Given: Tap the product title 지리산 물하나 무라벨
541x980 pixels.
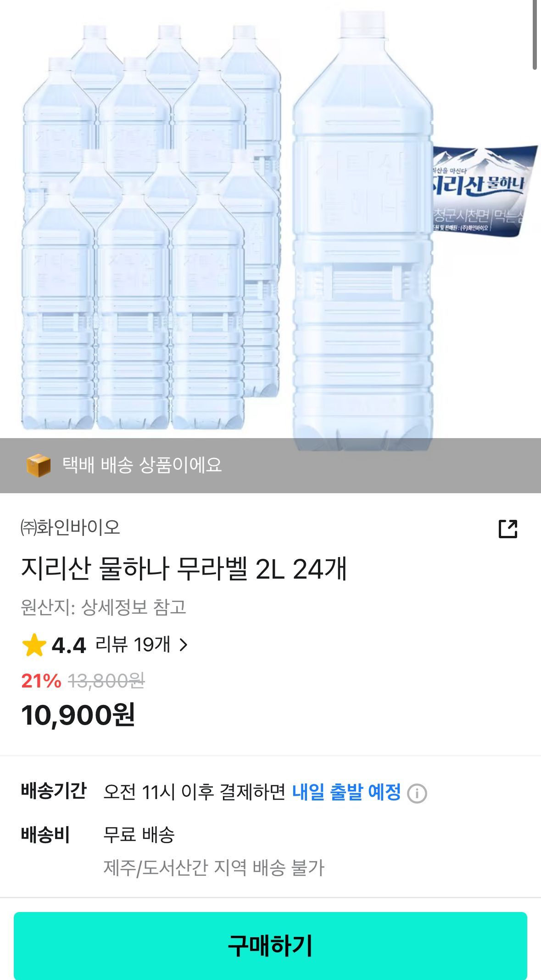Looking at the screenshot, I should pyautogui.click(x=184, y=569).
